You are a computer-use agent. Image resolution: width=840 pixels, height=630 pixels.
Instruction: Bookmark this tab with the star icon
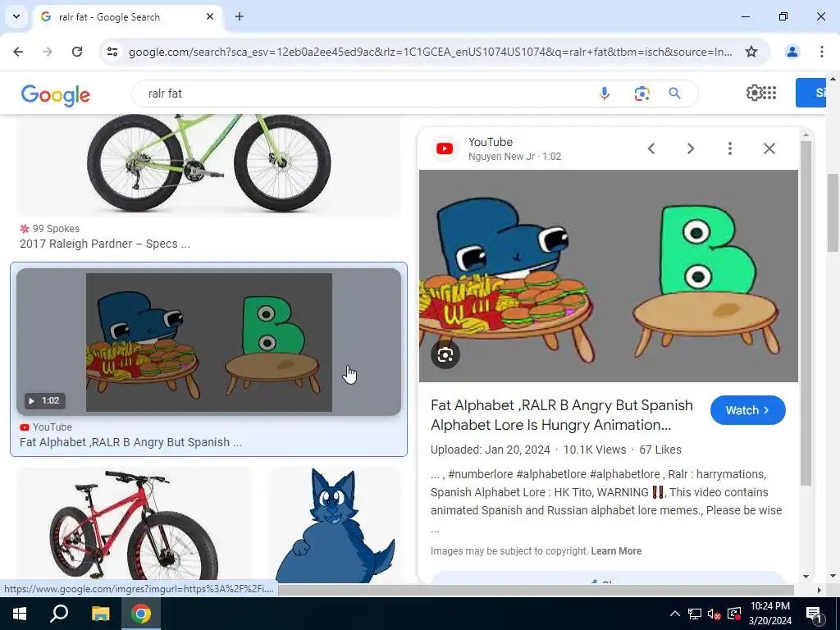[x=751, y=52]
